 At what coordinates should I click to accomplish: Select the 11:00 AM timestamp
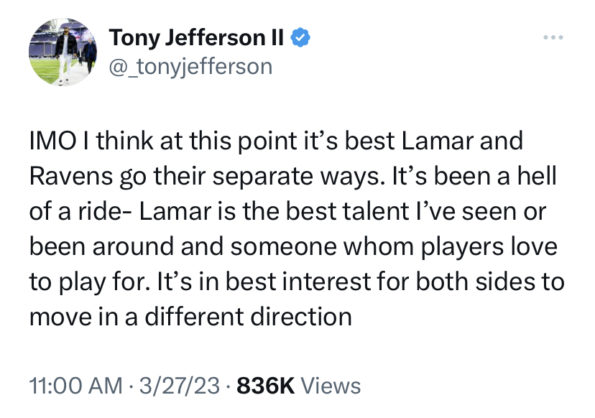click(76, 386)
